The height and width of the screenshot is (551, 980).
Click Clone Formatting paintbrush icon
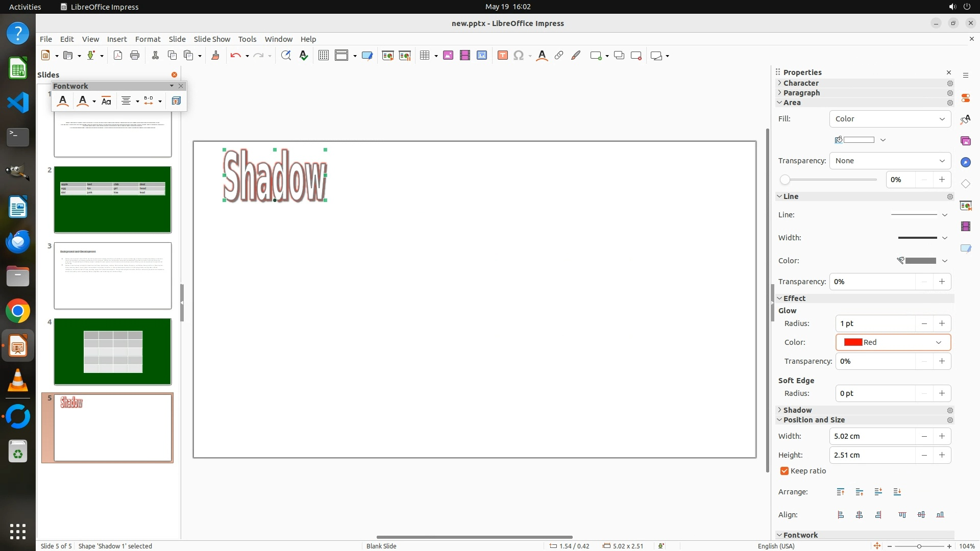(215, 56)
